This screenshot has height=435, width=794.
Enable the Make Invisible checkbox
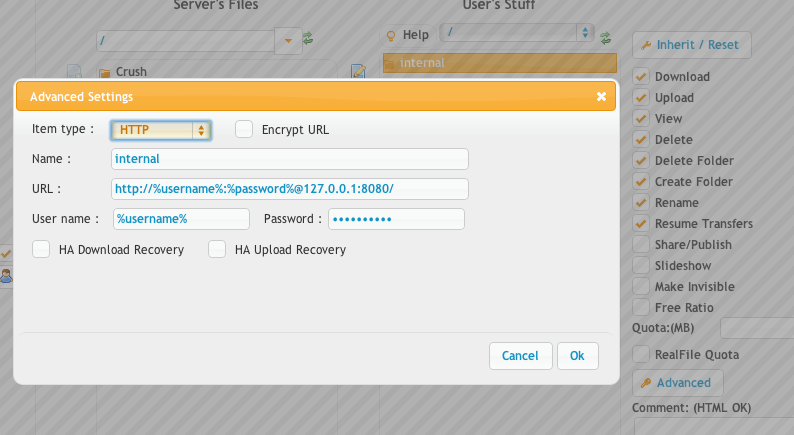coord(641,286)
